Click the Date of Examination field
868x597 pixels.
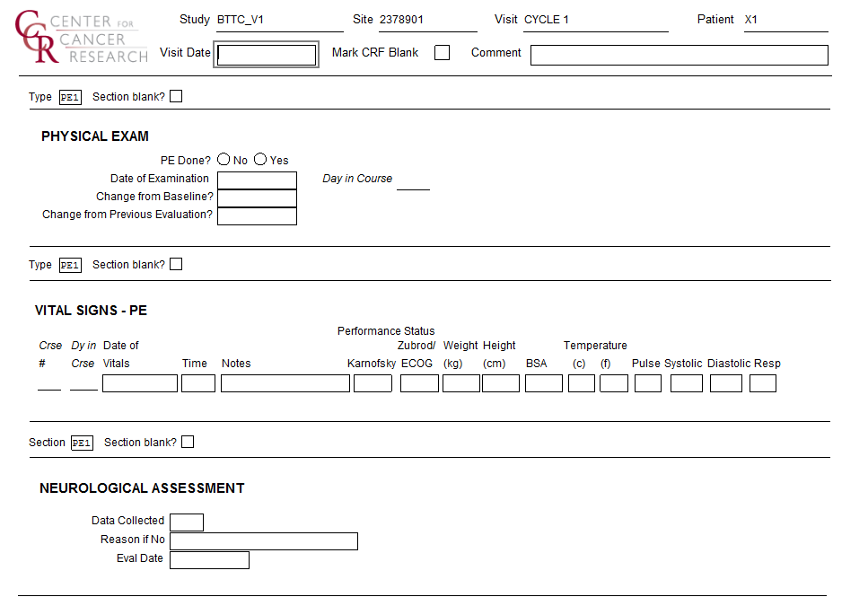pos(257,180)
